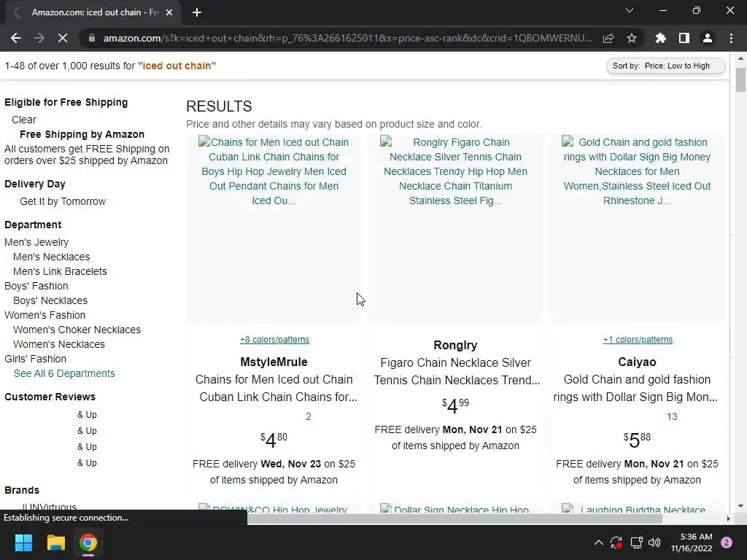Open Women's Choker Necklaces department
Screen dimensions: 747x560
77,330
